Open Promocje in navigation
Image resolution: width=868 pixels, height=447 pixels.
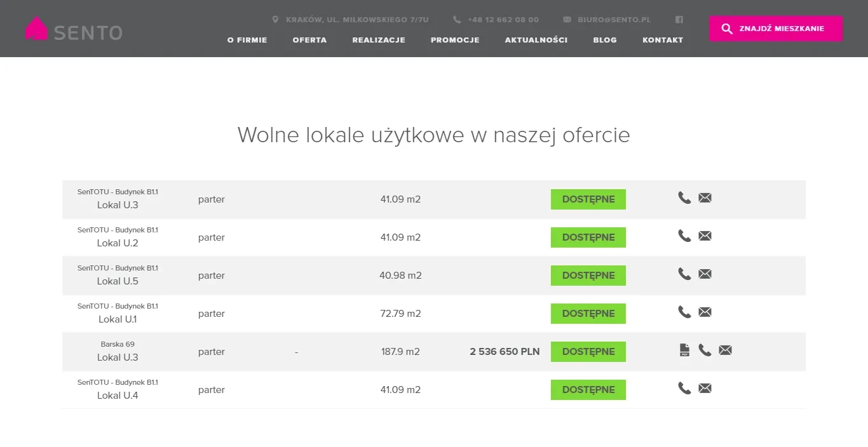pyautogui.click(x=455, y=40)
